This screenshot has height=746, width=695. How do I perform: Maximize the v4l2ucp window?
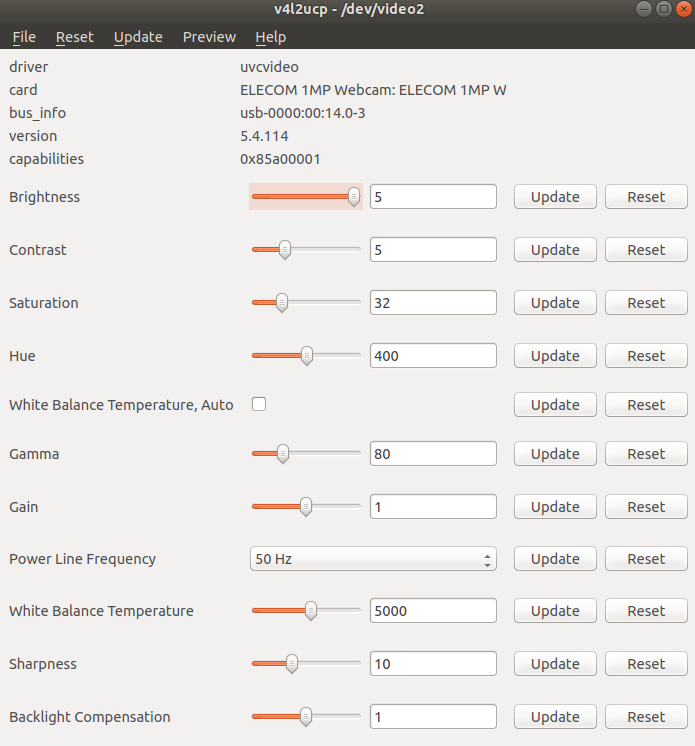point(664,9)
